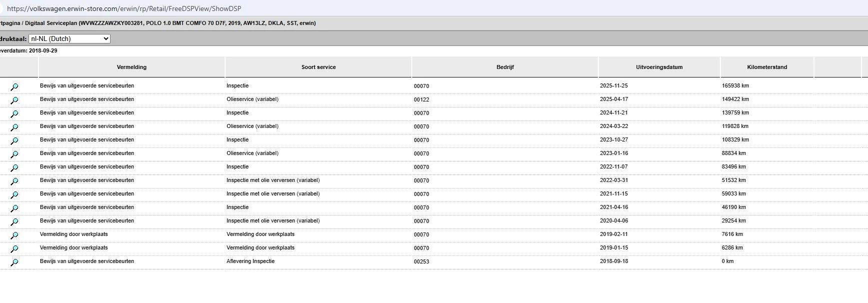Image resolution: width=868 pixels, height=303 pixels.
Task: Click the Soort service column header
Action: (x=318, y=67)
